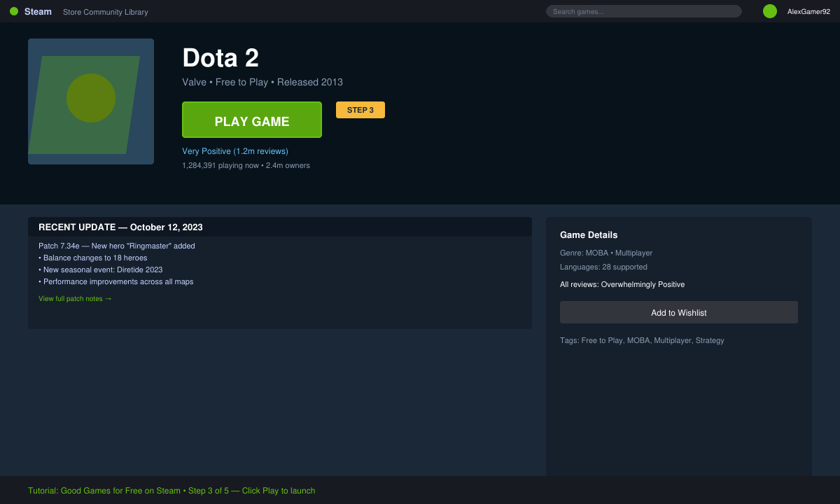The width and height of the screenshot is (840, 504).
Task: Open the AlexGamer92 username
Action: point(808,11)
